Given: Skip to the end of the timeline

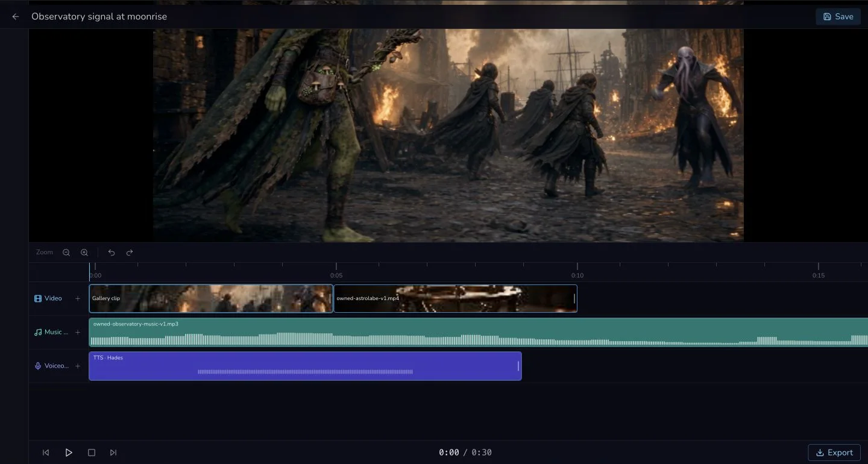Looking at the screenshot, I should (x=113, y=453).
